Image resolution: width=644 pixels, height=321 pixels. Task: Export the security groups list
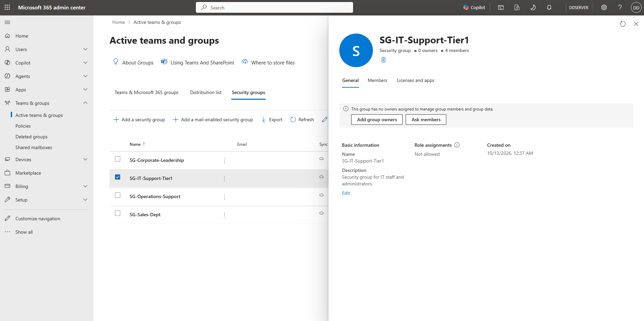(x=272, y=120)
